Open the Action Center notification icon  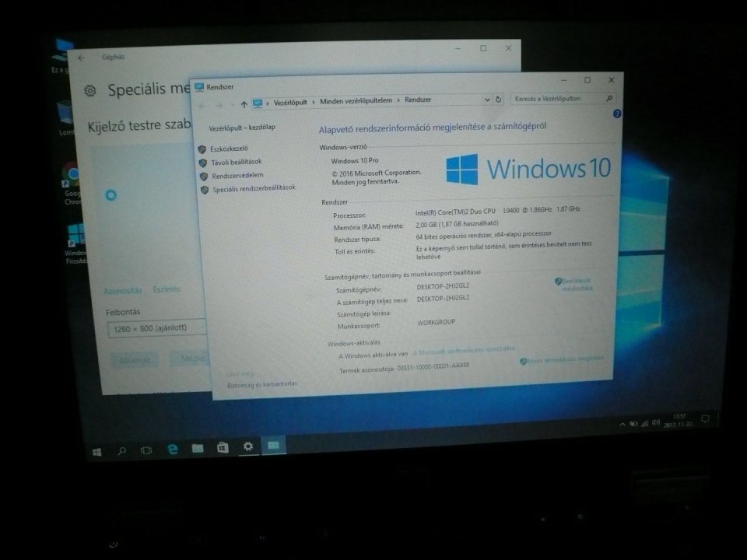point(705,418)
